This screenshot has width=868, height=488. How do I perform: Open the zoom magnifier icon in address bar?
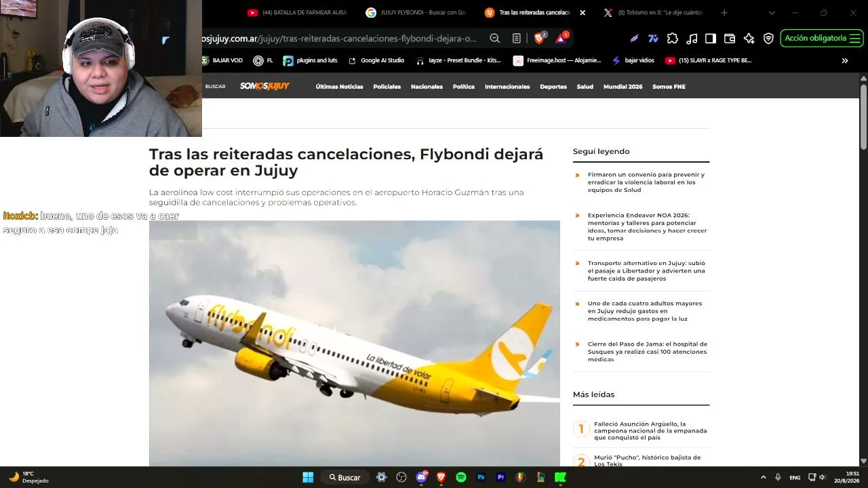[495, 39]
